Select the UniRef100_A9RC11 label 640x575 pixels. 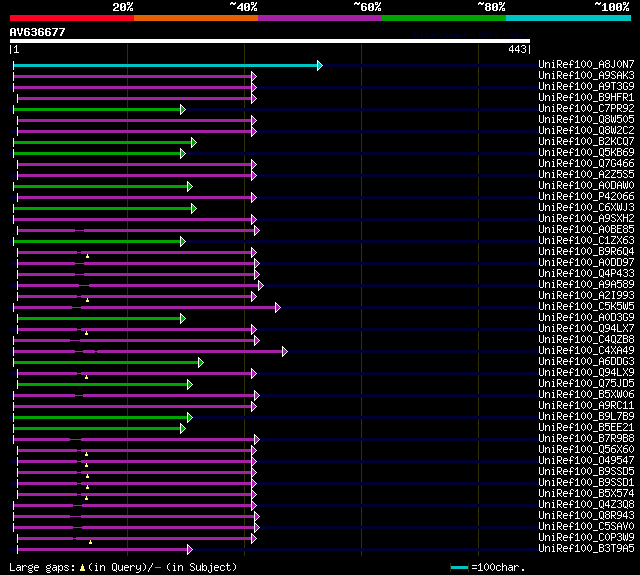pos(586,406)
